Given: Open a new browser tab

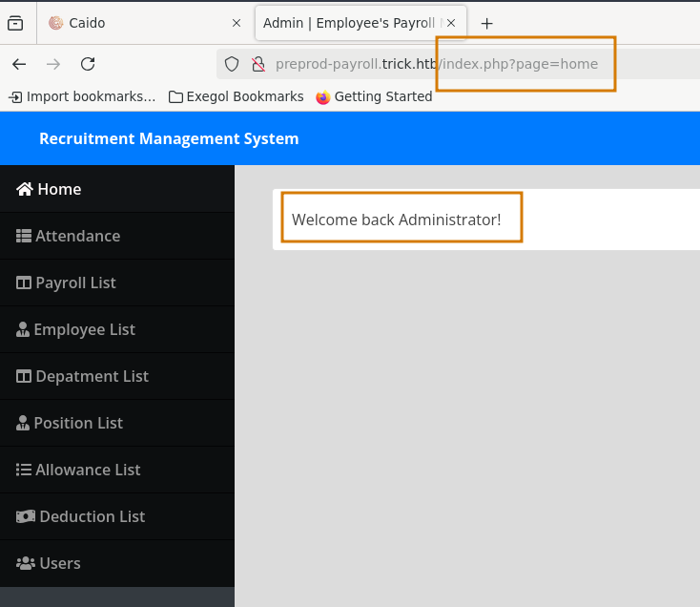Looking at the screenshot, I should coord(486,23).
